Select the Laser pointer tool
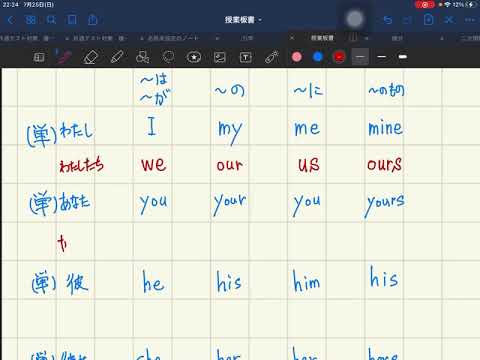Screen dimensions: 480x360 click(272, 57)
